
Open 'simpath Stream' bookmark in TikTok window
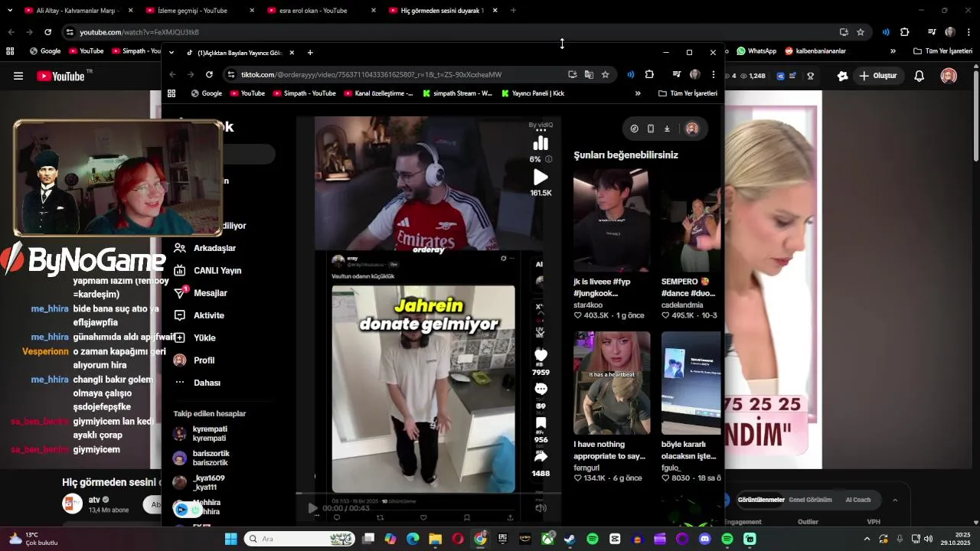(458, 93)
